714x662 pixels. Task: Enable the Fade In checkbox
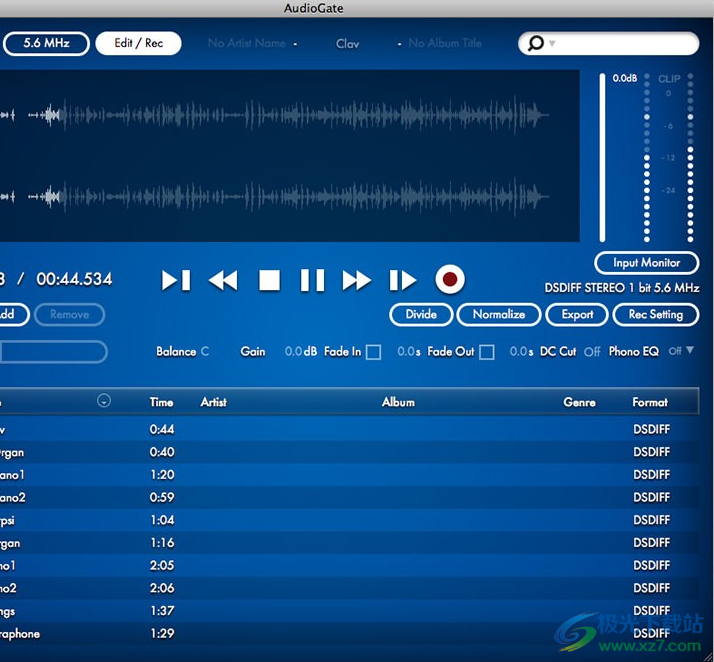pos(373,352)
